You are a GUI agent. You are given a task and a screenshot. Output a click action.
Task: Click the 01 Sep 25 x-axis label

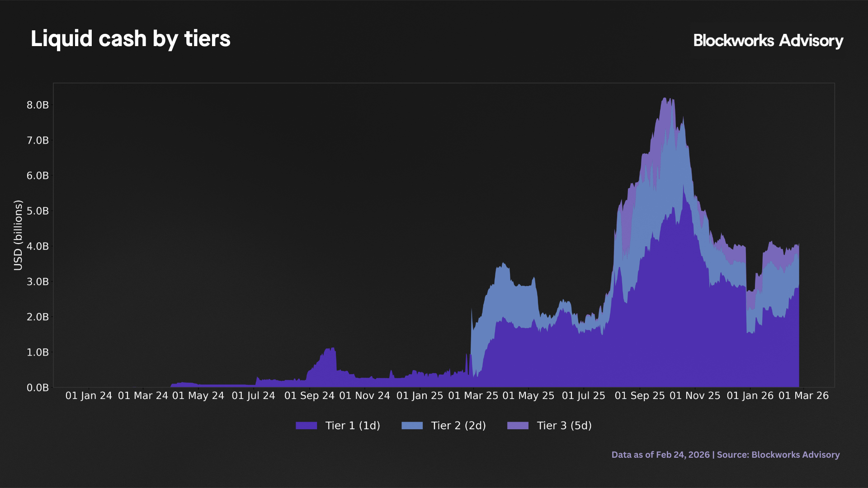tap(640, 396)
